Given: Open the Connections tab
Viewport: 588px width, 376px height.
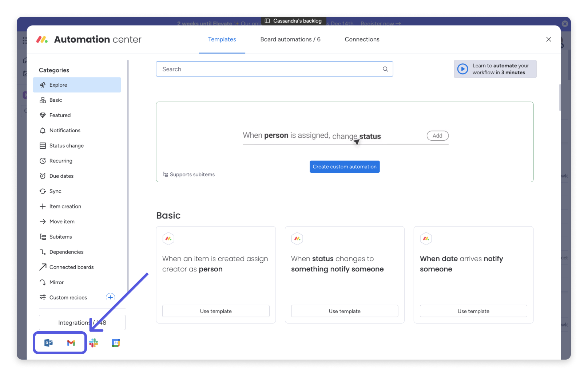Looking at the screenshot, I should pyautogui.click(x=362, y=39).
